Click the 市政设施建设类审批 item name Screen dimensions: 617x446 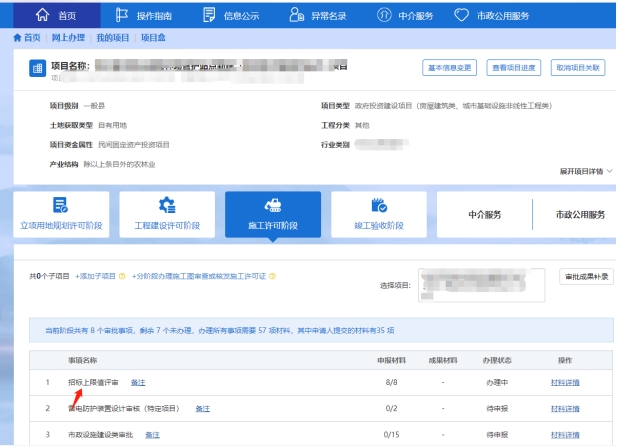pyautogui.click(x=100, y=435)
